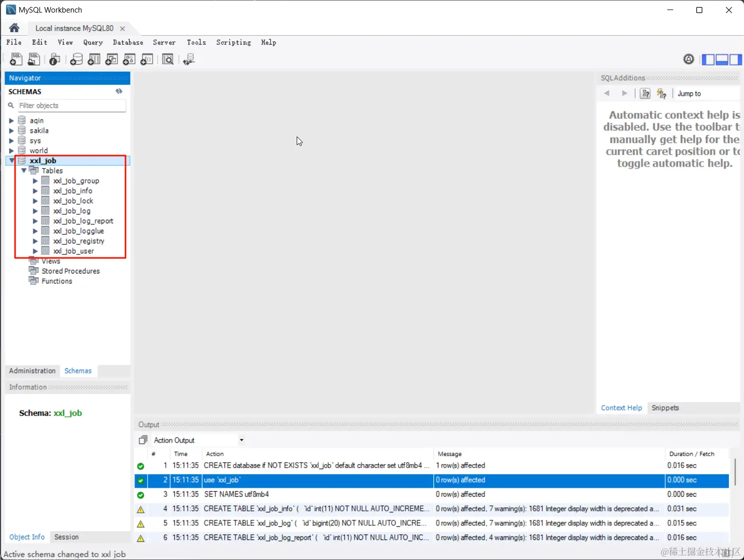The image size is (744, 560).
Task: Click the search magnifier in schema filter
Action: click(x=11, y=105)
